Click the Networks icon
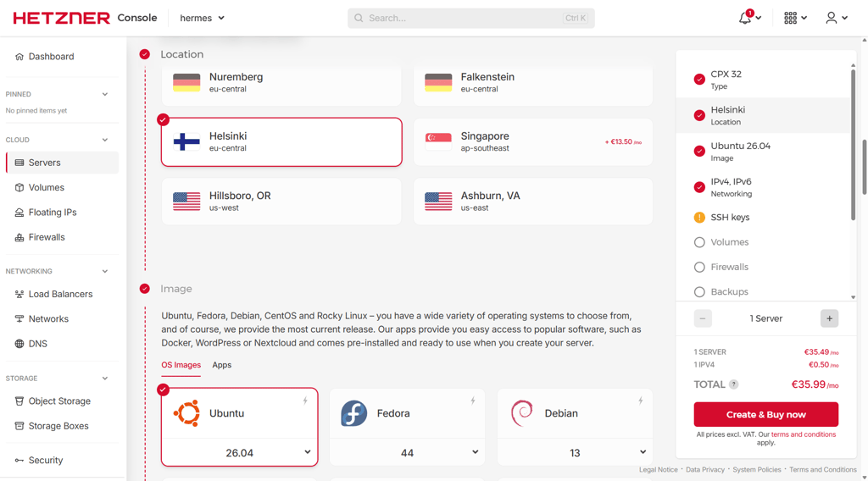868x481 pixels. pyautogui.click(x=19, y=319)
